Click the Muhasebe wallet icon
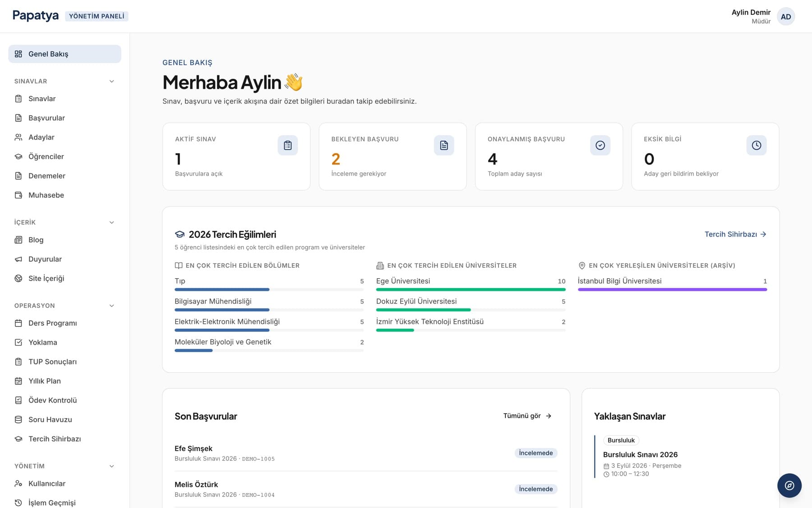This screenshot has width=812, height=508. 18,196
